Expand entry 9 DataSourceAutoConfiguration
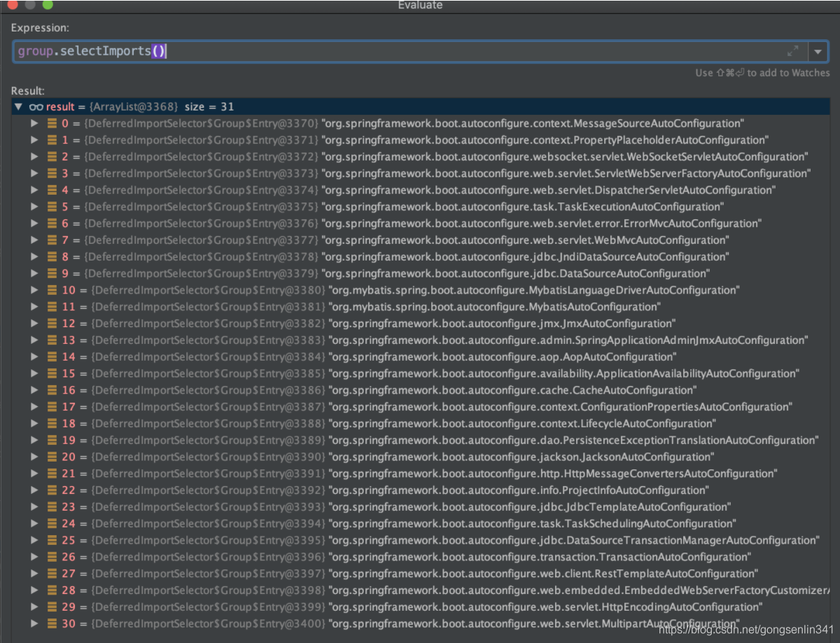Image resolution: width=840 pixels, height=643 pixels. [x=34, y=274]
